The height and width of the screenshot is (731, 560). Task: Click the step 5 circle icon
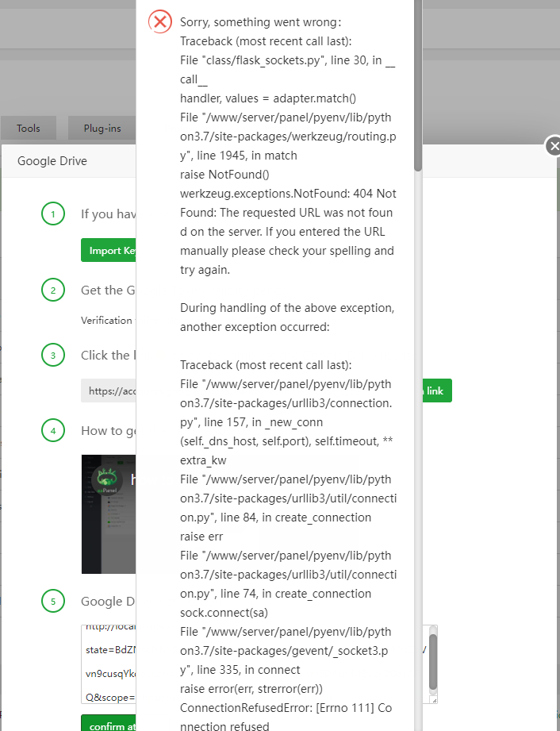(53, 602)
